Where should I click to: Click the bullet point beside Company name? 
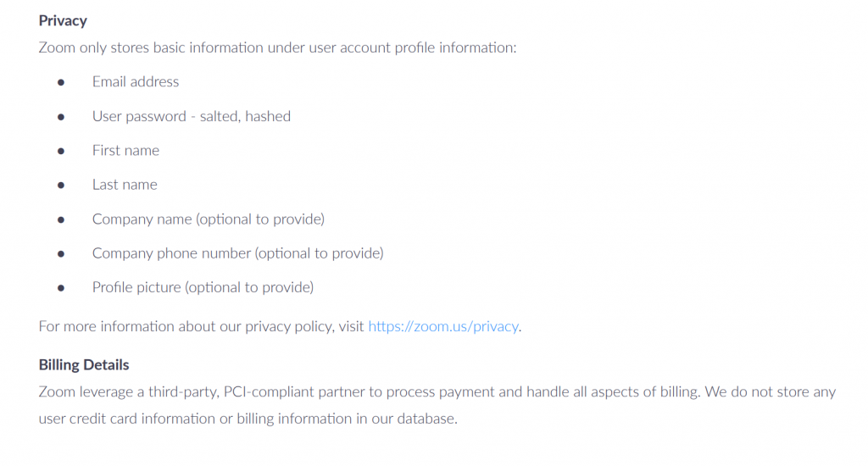coord(61,219)
